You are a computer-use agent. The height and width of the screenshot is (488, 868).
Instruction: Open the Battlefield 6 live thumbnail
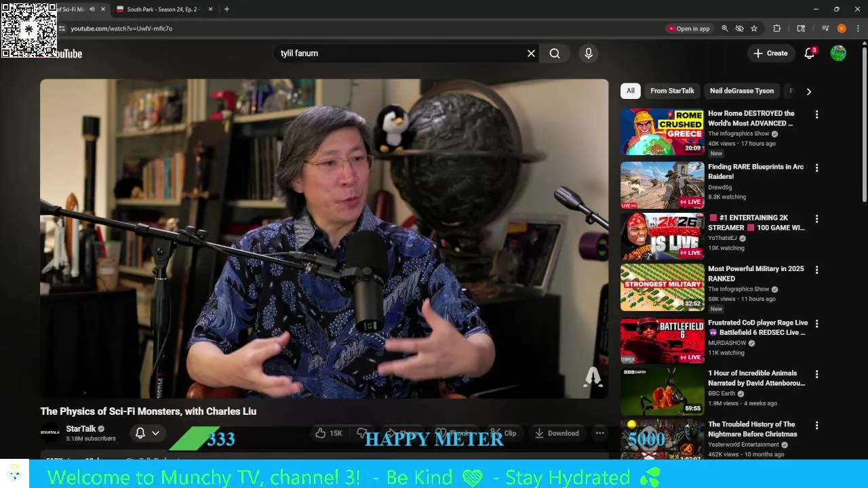click(662, 341)
